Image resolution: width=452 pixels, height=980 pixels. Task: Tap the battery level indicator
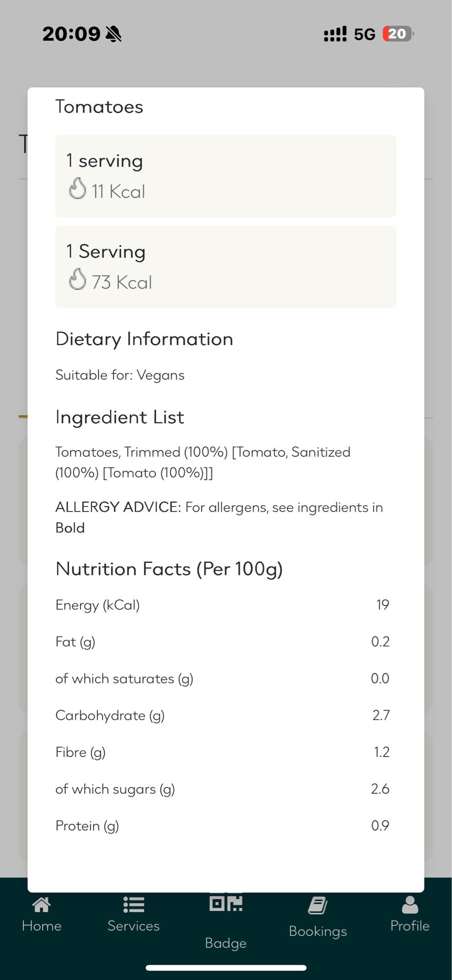coord(398,34)
